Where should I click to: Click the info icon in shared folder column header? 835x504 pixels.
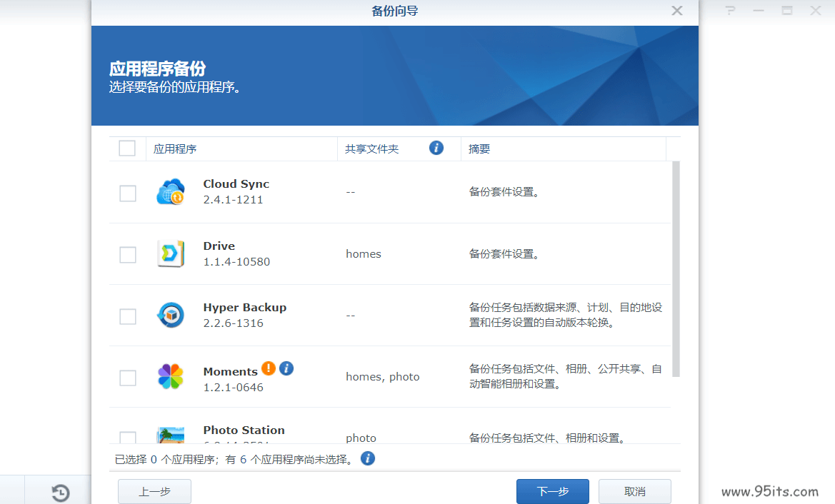coord(436,148)
